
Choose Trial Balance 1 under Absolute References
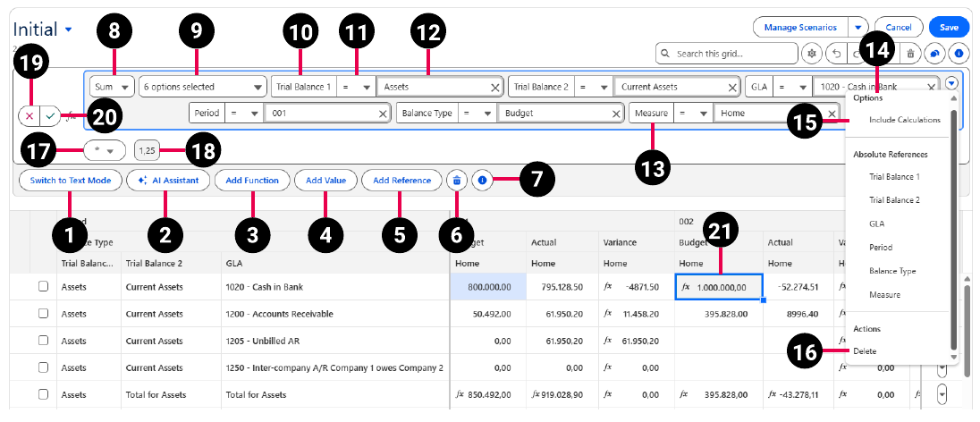[894, 177]
